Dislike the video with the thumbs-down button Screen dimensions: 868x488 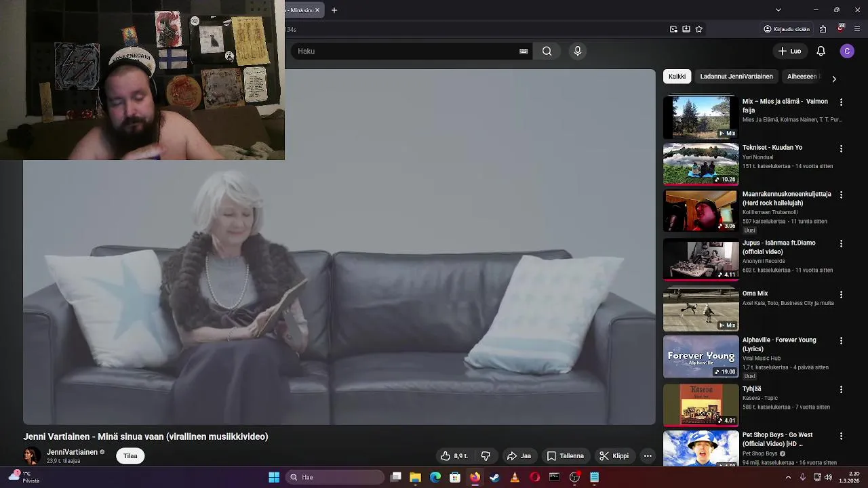tap(486, 456)
